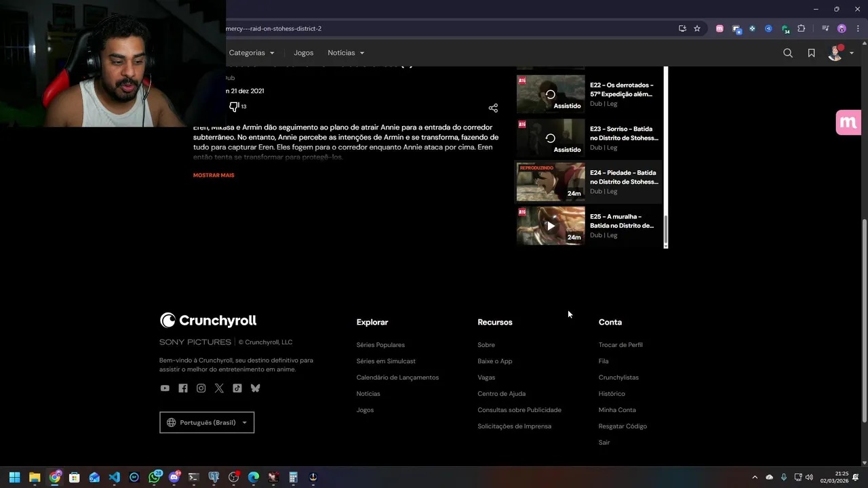Open Consultas sobre Publicidade link

tap(519, 410)
